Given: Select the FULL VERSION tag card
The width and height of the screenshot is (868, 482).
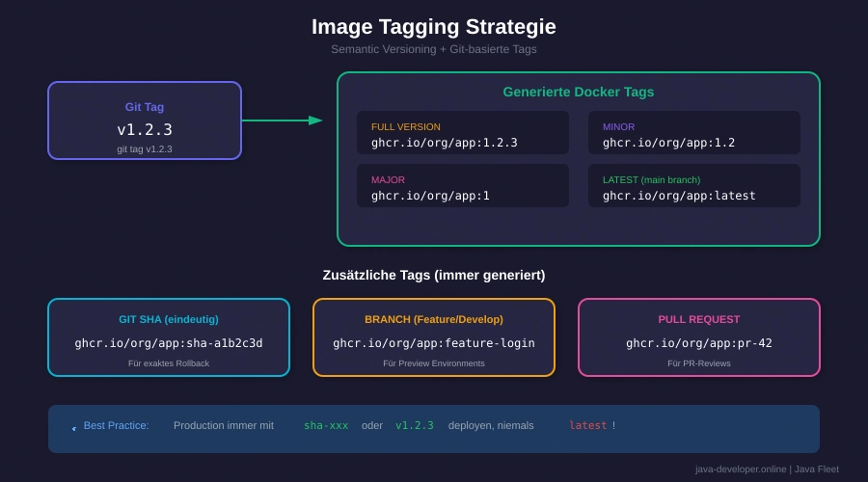Looking at the screenshot, I should click(462, 133).
